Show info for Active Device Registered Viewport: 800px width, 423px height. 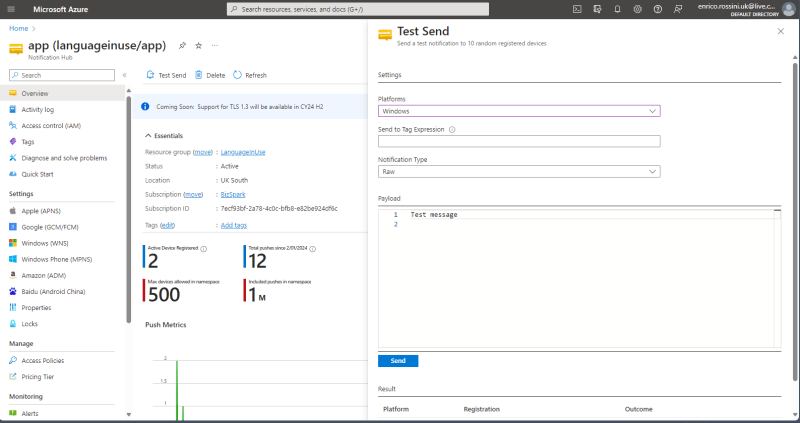[204, 249]
